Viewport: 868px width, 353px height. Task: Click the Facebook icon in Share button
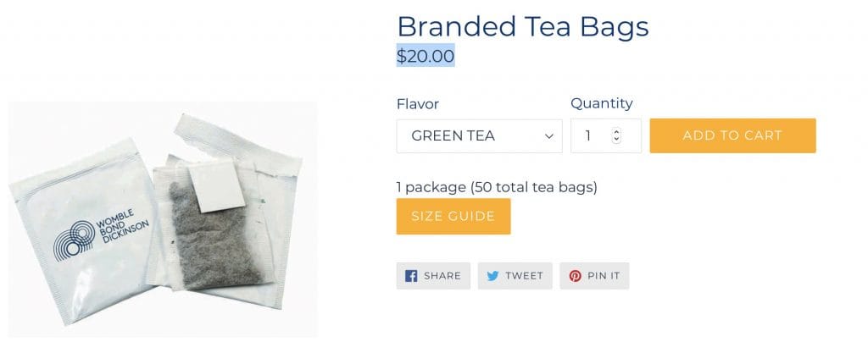point(411,276)
